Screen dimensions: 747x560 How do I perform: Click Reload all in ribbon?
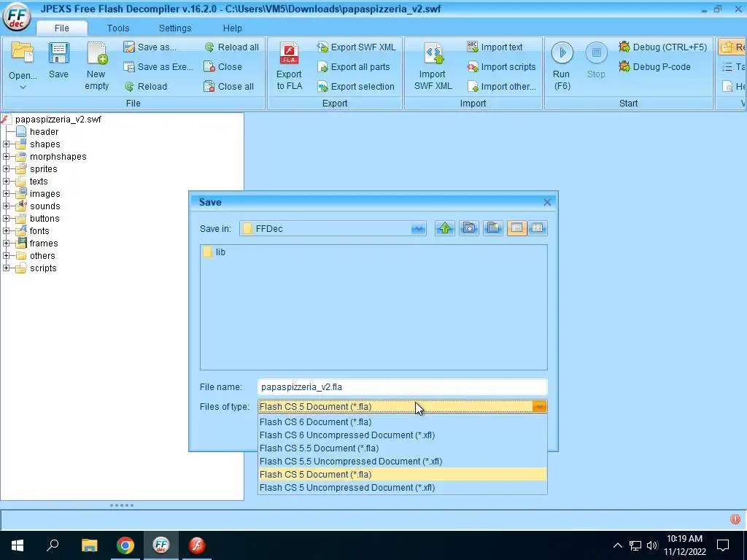click(231, 47)
